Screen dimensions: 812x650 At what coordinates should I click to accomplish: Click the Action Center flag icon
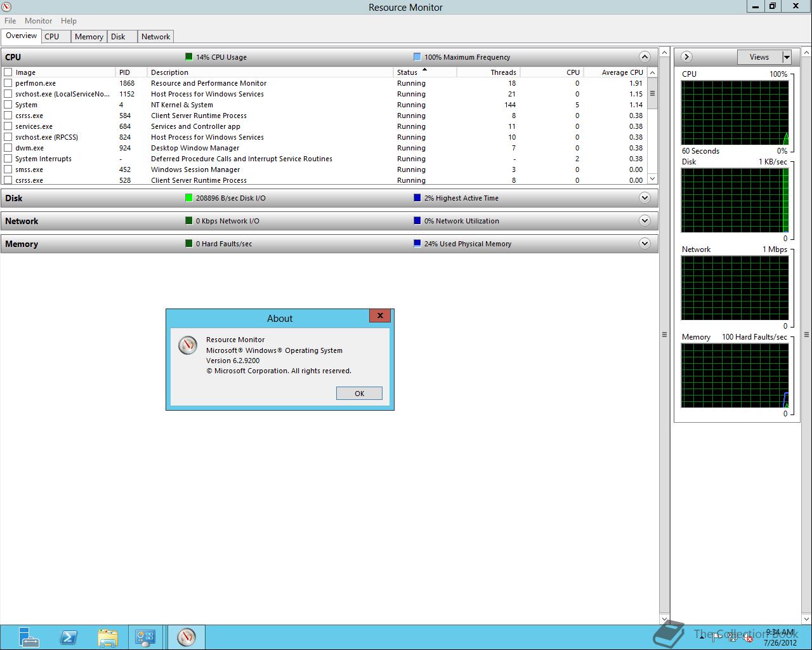point(717,637)
